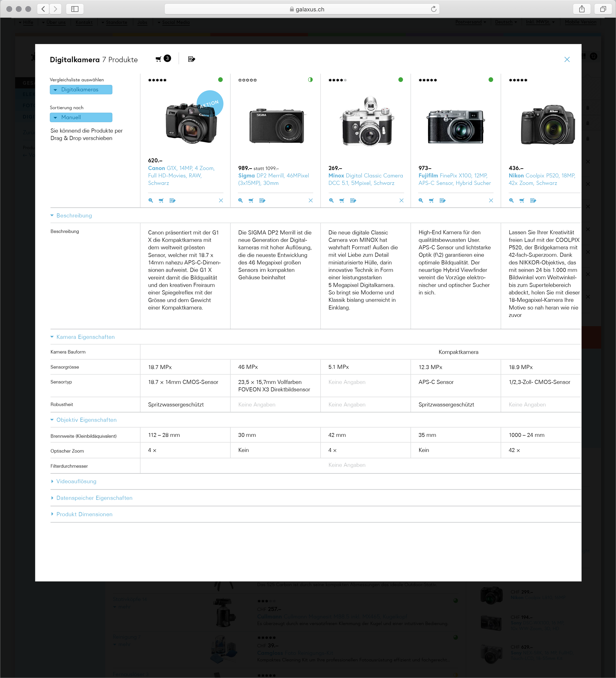This screenshot has width=616, height=678.
Task: Remove Minox Classic Camera from comparison
Action: point(401,200)
